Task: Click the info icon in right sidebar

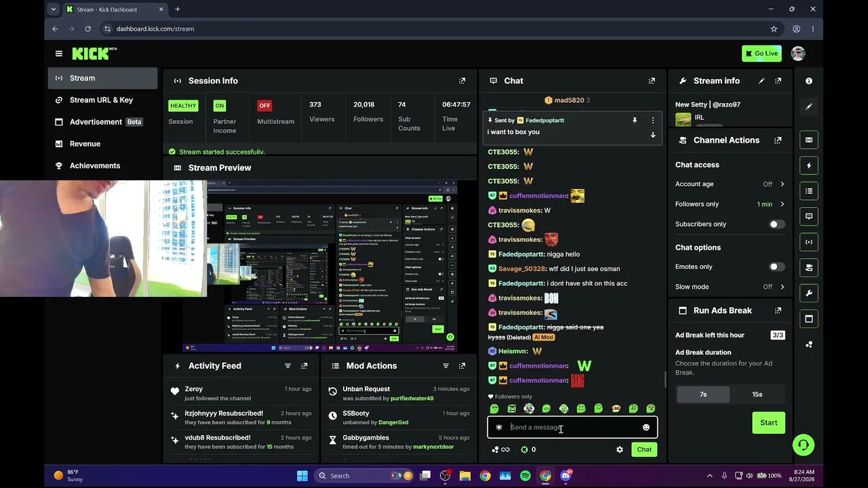Action: pos(809,81)
